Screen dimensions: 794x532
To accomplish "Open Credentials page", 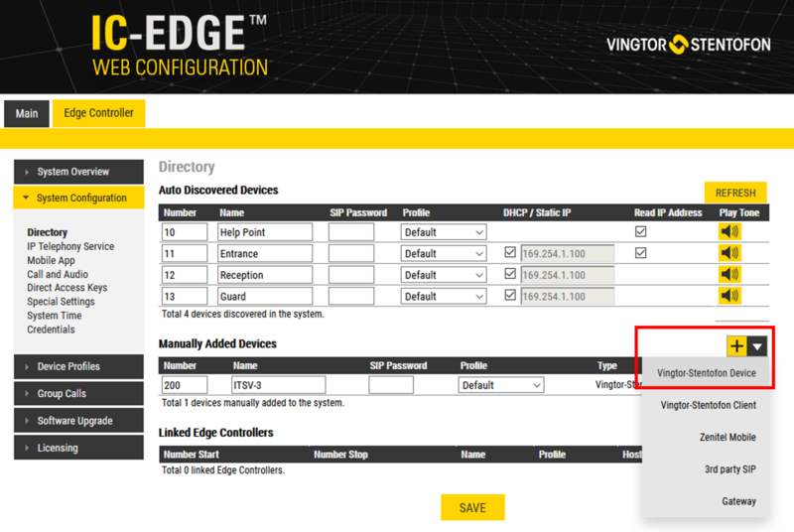I will tap(51, 329).
